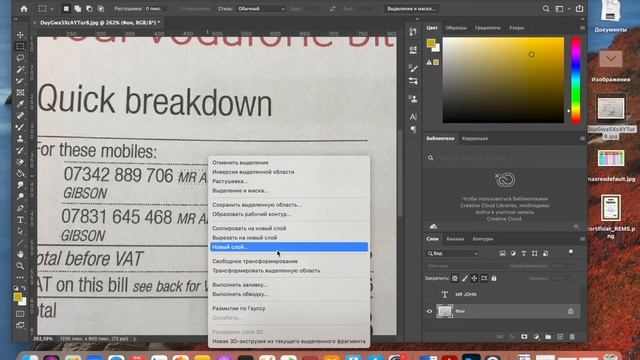
Task: Open the Color panel flyout menu
Action: (x=582, y=28)
